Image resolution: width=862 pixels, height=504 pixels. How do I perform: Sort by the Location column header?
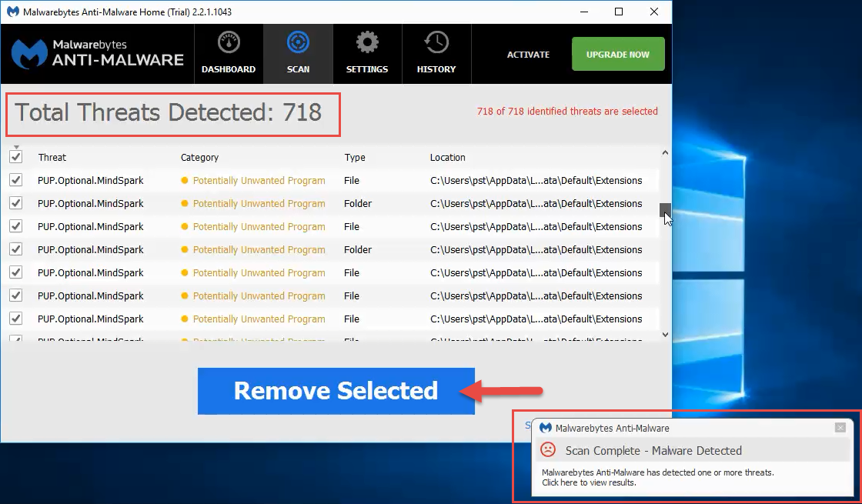tap(447, 157)
